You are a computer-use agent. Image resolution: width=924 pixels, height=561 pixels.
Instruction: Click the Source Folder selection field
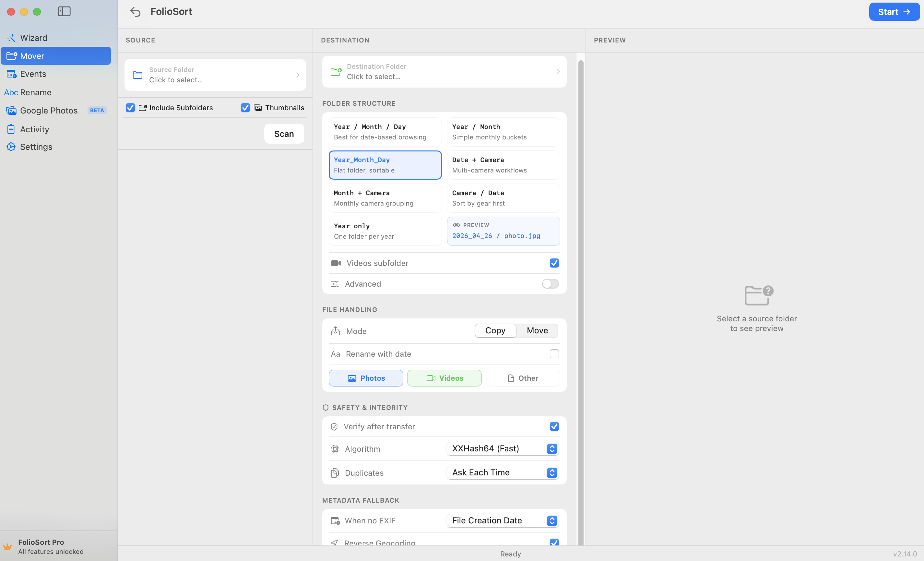click(215, 75)
